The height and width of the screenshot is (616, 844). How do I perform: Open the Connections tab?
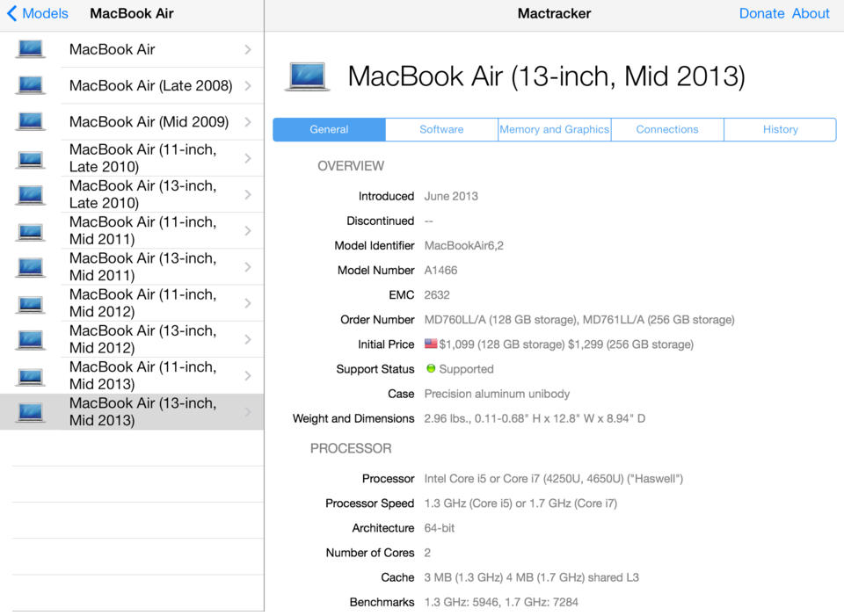(666, 129)
